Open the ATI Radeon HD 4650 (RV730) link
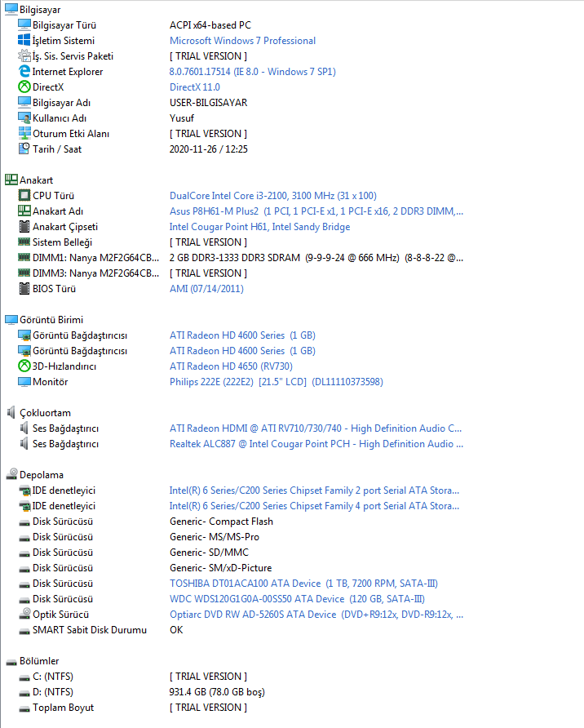This screenshot has height=728, width=584. [231, 366]
